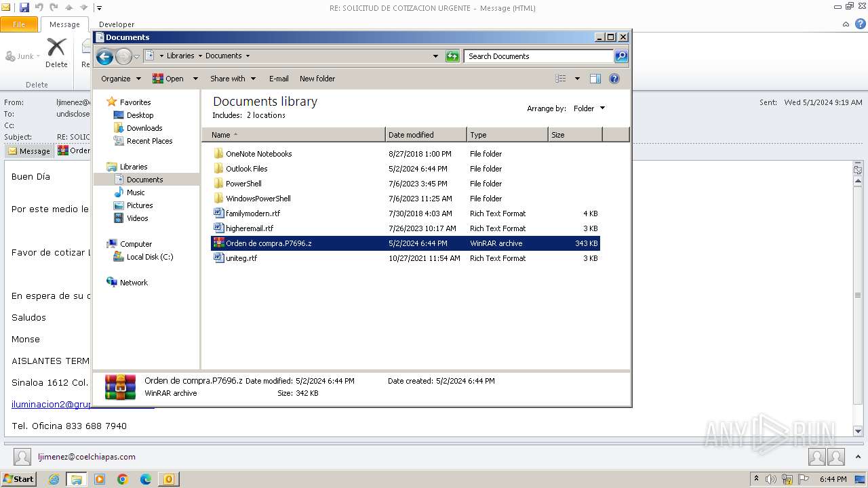Open Explorer help question mark icon
The width and height of the screenshot is (868, 488).
614,79
